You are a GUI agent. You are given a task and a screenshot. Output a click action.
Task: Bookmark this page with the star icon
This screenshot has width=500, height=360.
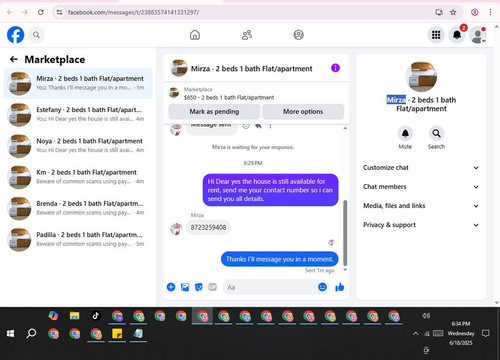coord(453,12)
